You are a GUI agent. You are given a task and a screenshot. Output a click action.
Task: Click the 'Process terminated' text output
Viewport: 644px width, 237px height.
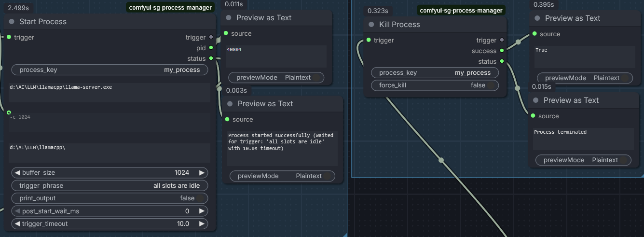point(583,139)
